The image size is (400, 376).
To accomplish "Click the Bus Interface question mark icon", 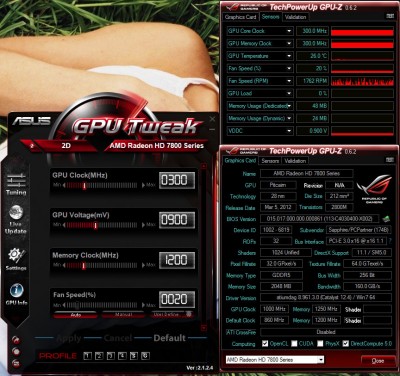I will (390, 241).
